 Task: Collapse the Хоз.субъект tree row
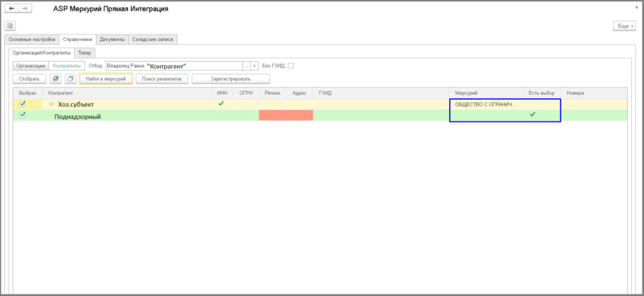tap(52, 105)
